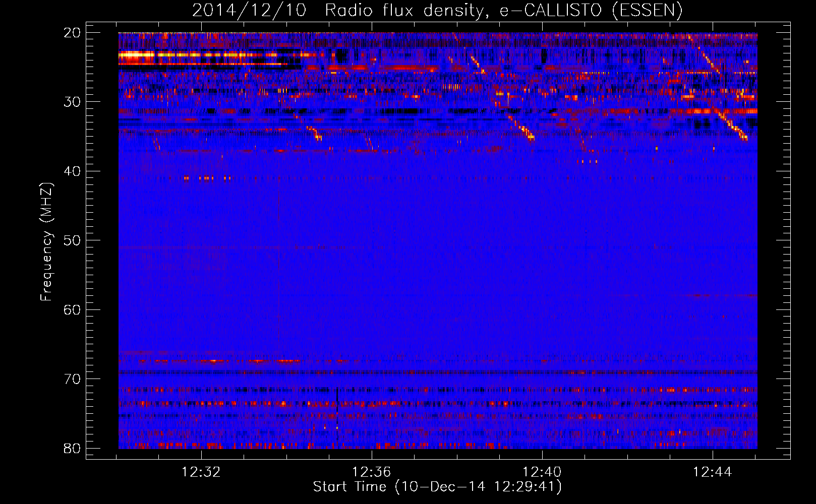Select the 30 frequency tick label

click(x=72, y=102)
